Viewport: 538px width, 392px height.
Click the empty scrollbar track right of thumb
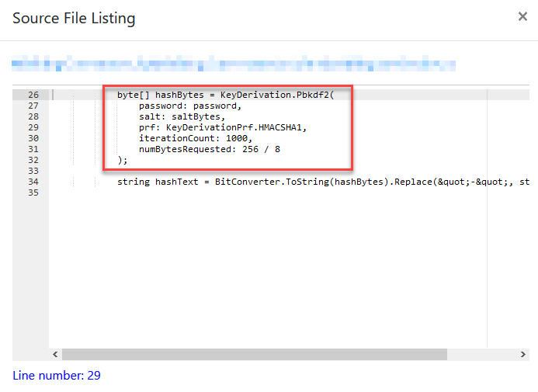click(481, 354)
